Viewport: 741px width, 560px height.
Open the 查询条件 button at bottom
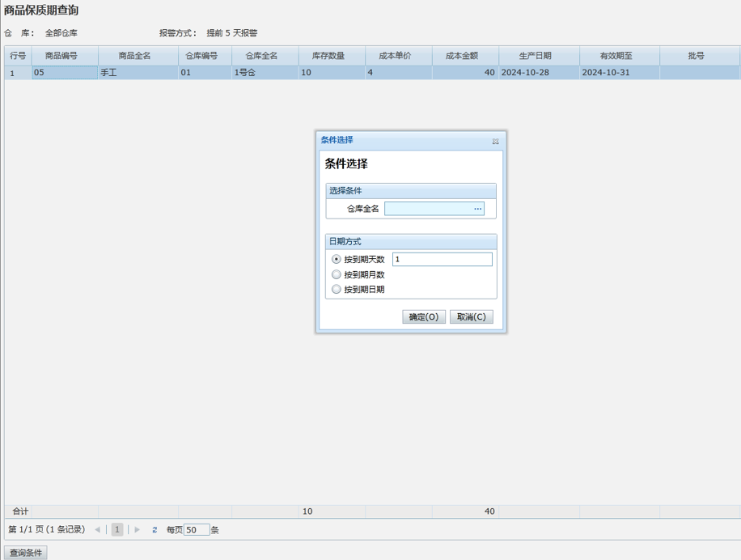[26, 553]
